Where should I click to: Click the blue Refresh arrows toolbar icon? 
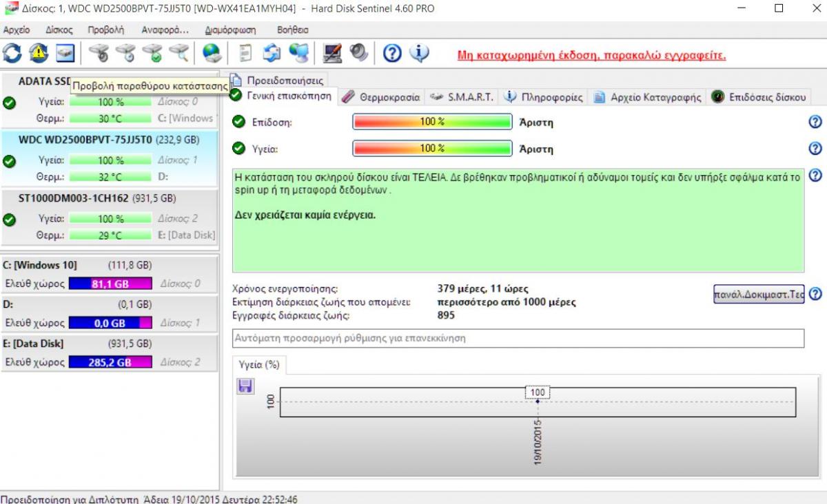tap(13, 52)
